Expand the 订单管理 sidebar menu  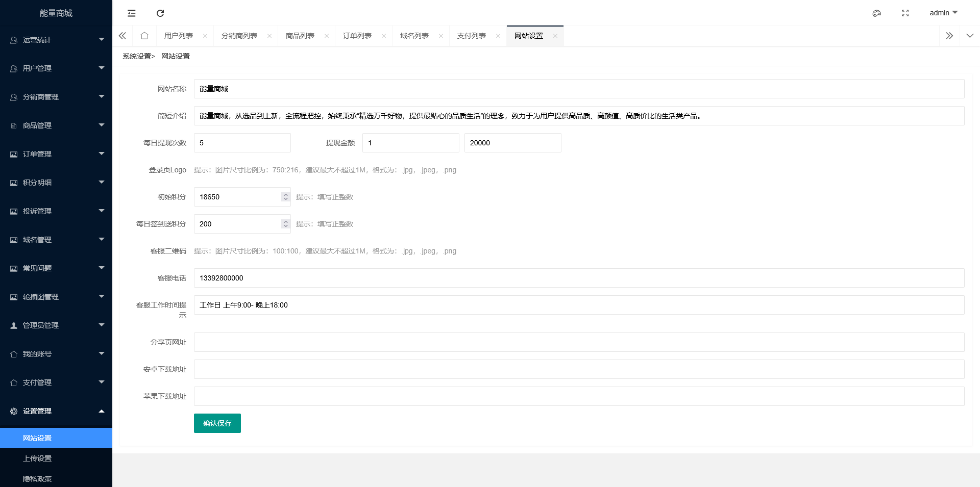click(x=56, y=154)
